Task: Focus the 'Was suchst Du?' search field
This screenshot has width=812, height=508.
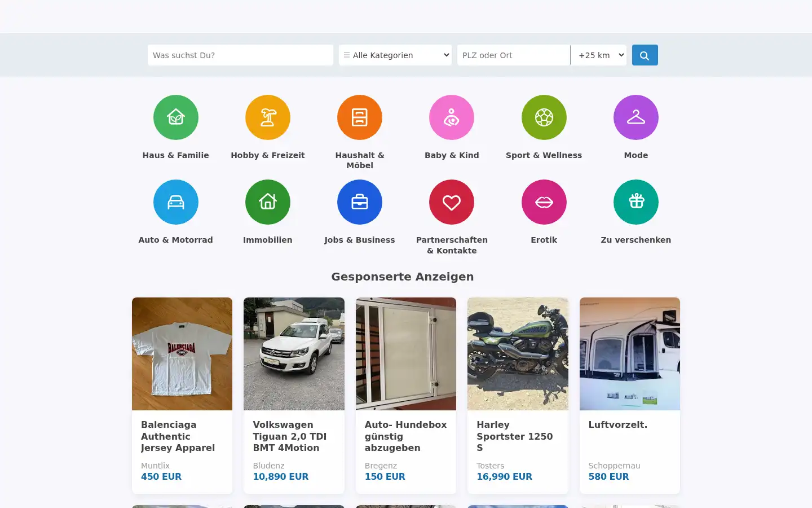Action: coord(240,55)
